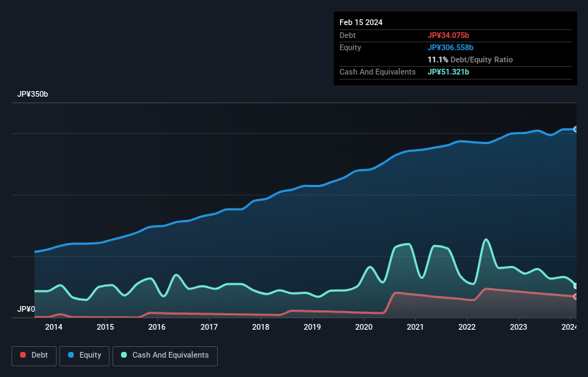Click the 2019 x-axis label
The width and height of the screenshot is (588, 377).
(312, 327)
